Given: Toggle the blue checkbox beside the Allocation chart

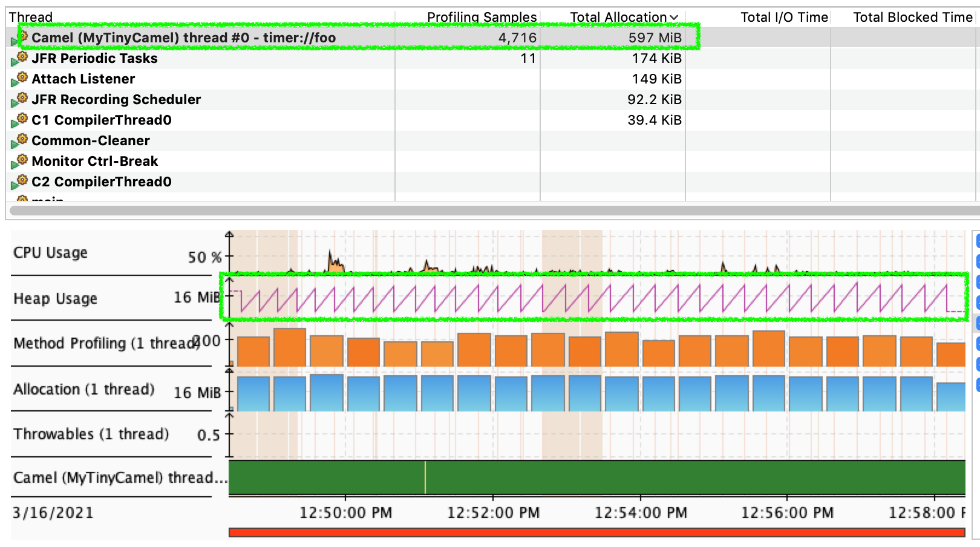Looking at the screenshot, I should pos(978,384).
